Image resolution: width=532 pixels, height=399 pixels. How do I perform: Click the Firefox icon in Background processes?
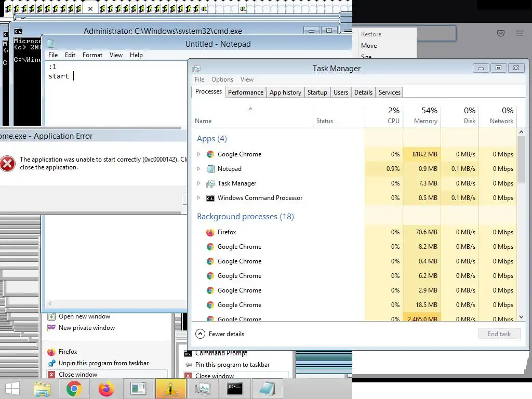[210, 232]
